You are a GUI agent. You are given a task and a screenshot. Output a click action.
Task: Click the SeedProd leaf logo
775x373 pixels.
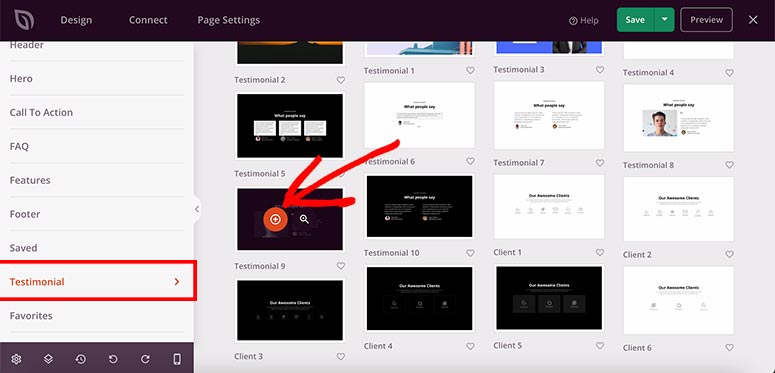pos(24,20)
